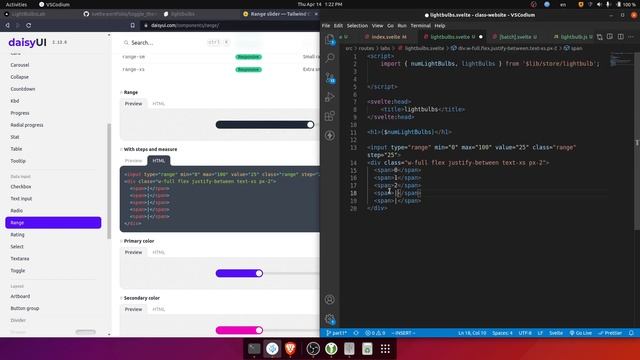Select Preview tab under With steps and measure

coord(133,161)
